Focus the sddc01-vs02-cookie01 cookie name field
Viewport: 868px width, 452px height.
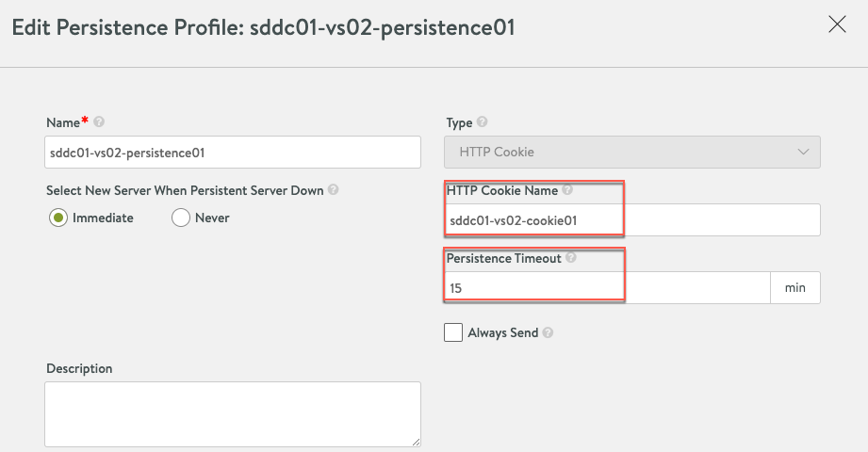631,220
